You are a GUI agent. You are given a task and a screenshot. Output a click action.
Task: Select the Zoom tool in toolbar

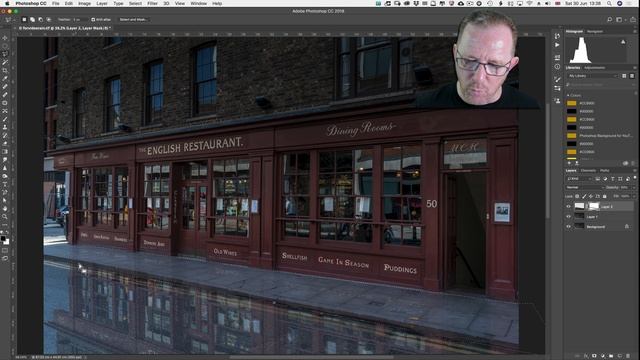(5, 217)
